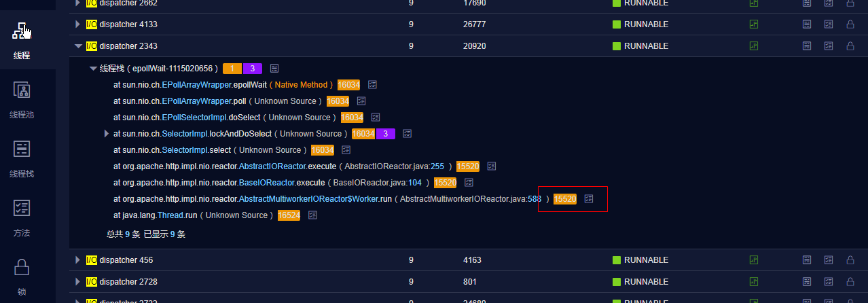This screenshot has width=868, height=303.
Task: Expand the I/O dispatcher 2728 row
Action: (77, 282)
